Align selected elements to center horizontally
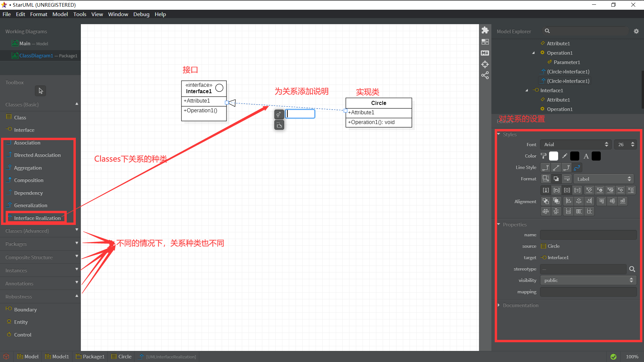This screenshot has width=644, height=362. click(579, 201)
